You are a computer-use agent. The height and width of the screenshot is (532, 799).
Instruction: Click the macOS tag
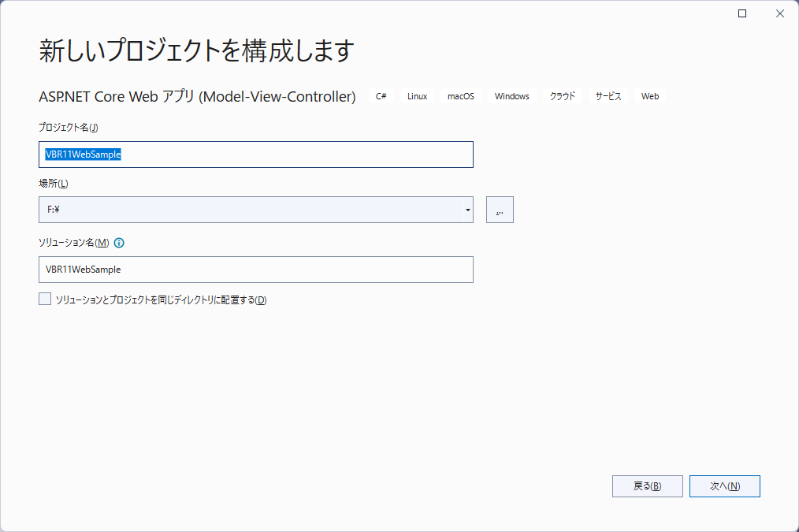(461, 96)
